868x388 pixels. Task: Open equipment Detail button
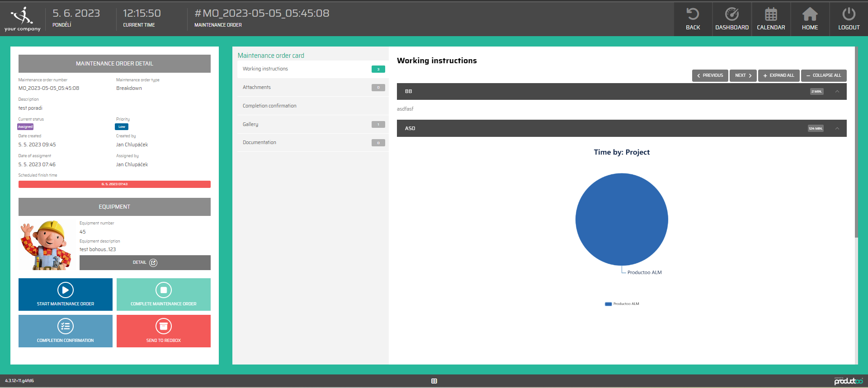click(145, 263)
